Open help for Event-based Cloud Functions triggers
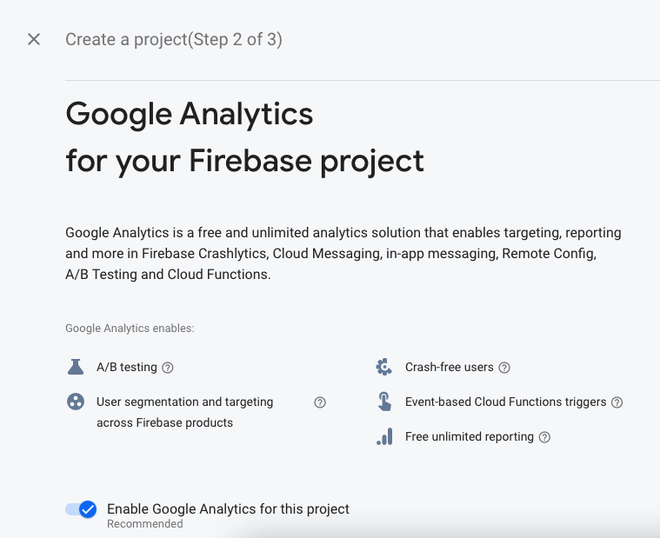 [x=617, y=402]
